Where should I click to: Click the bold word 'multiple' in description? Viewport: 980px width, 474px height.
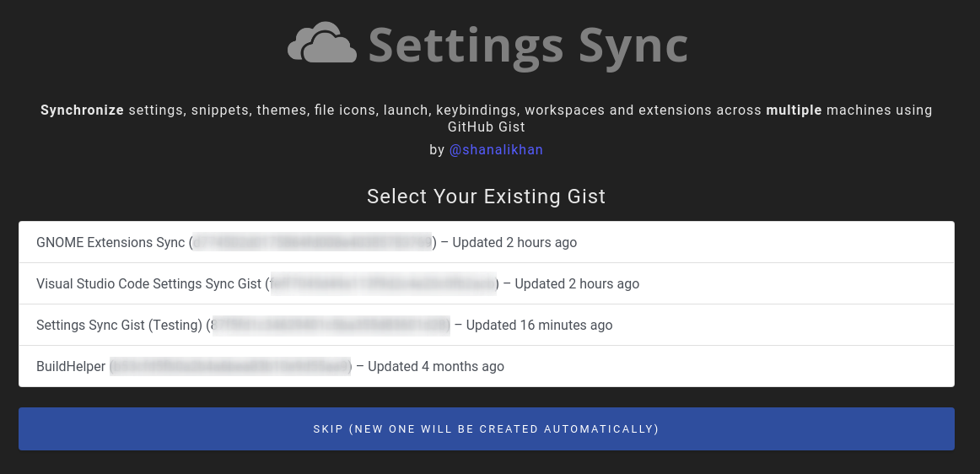click(794, 110)
